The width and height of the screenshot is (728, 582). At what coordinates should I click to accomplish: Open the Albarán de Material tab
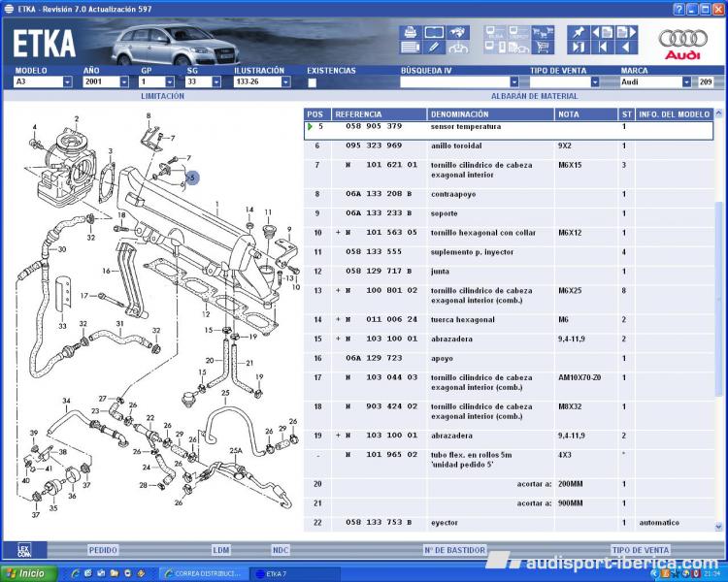click(x=535, y=96)
